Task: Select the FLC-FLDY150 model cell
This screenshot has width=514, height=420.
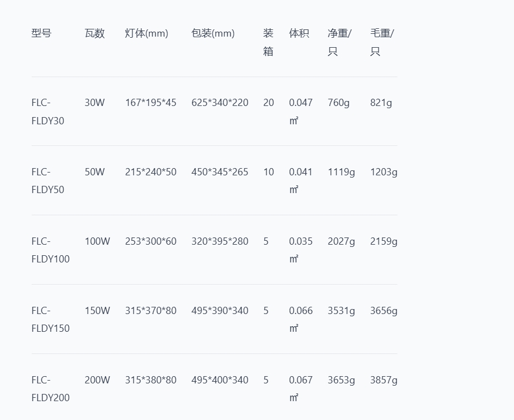Action: [51, 320]
